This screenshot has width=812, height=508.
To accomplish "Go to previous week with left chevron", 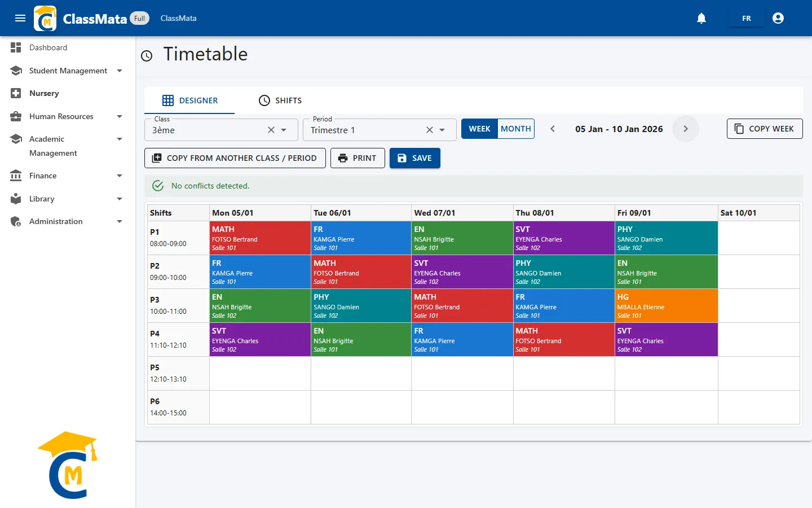I will (553, 129).
